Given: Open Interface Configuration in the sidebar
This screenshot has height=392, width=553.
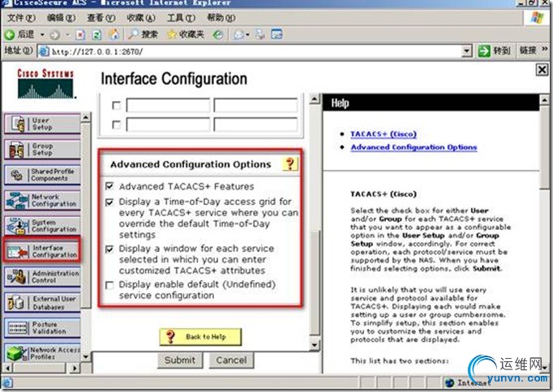Looking at the screenshot, I should pos(43,251).
